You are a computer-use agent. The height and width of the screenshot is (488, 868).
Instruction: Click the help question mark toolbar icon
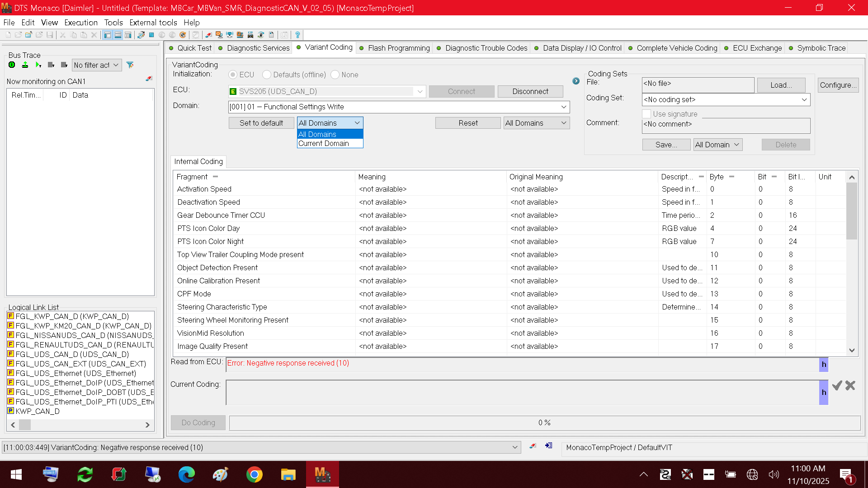coord(297,35)
